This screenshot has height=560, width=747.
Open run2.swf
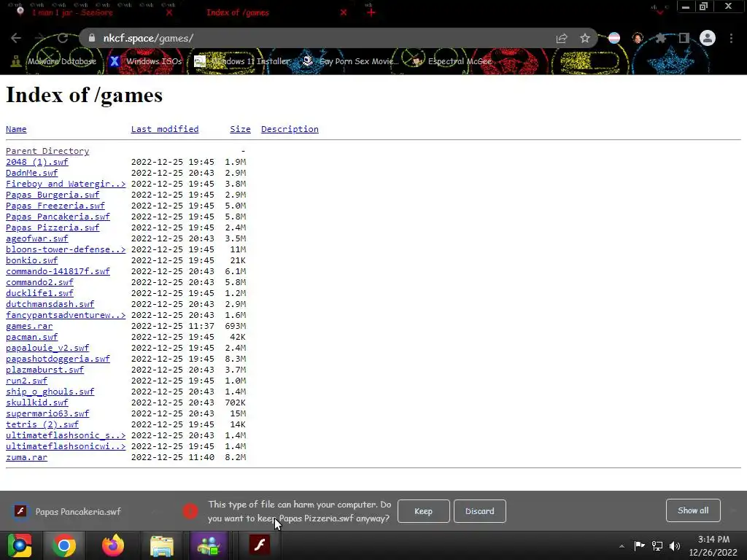point(26,381)
